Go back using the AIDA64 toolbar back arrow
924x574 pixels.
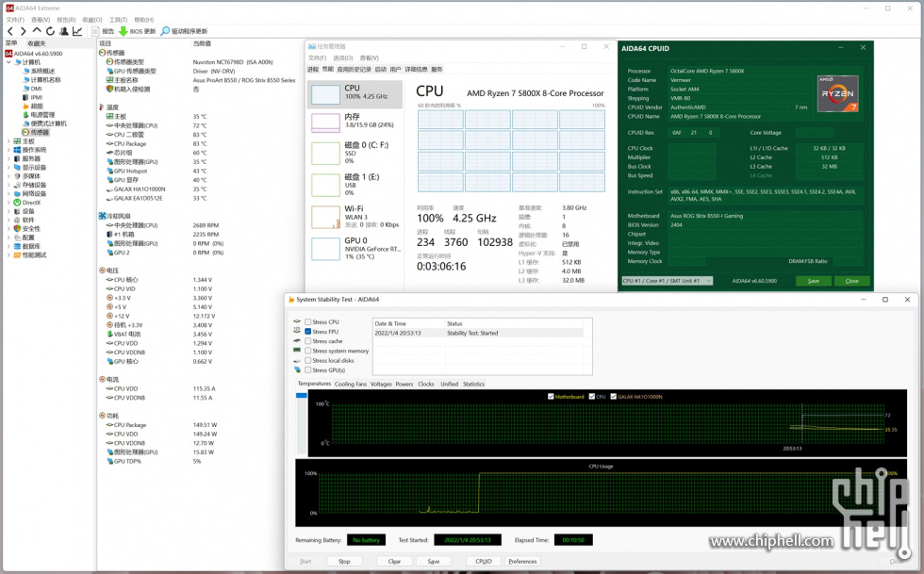coord(10,31)
